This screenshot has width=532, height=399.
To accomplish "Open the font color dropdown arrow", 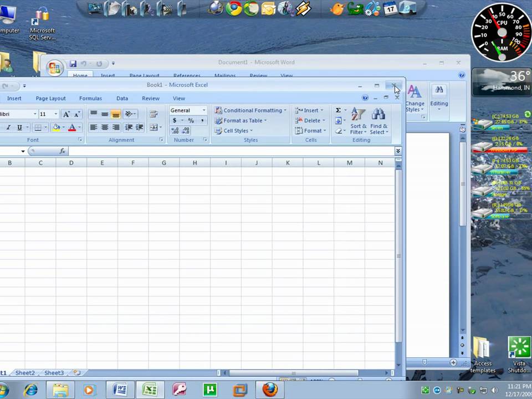I will (x=79, y=127).
